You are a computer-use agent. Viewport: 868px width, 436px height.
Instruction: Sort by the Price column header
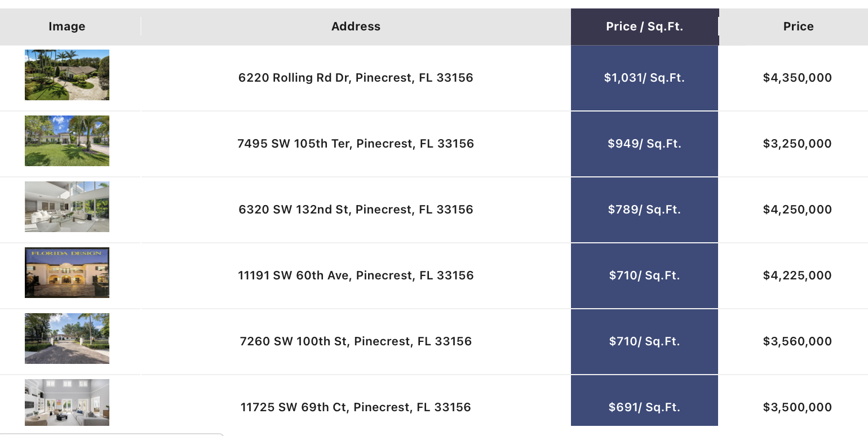(798, 26)
